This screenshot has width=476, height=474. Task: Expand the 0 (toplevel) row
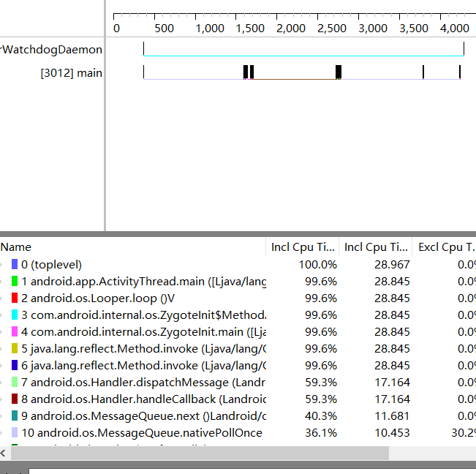coord(1,265)
